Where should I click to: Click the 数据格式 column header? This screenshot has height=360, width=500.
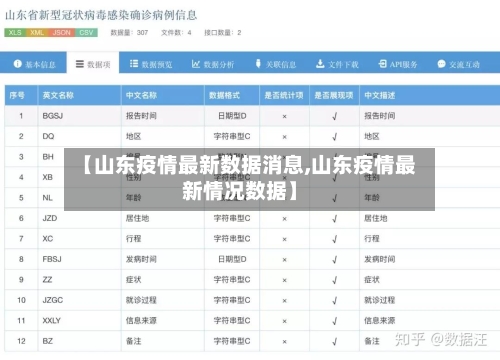(x=232, y=95)
